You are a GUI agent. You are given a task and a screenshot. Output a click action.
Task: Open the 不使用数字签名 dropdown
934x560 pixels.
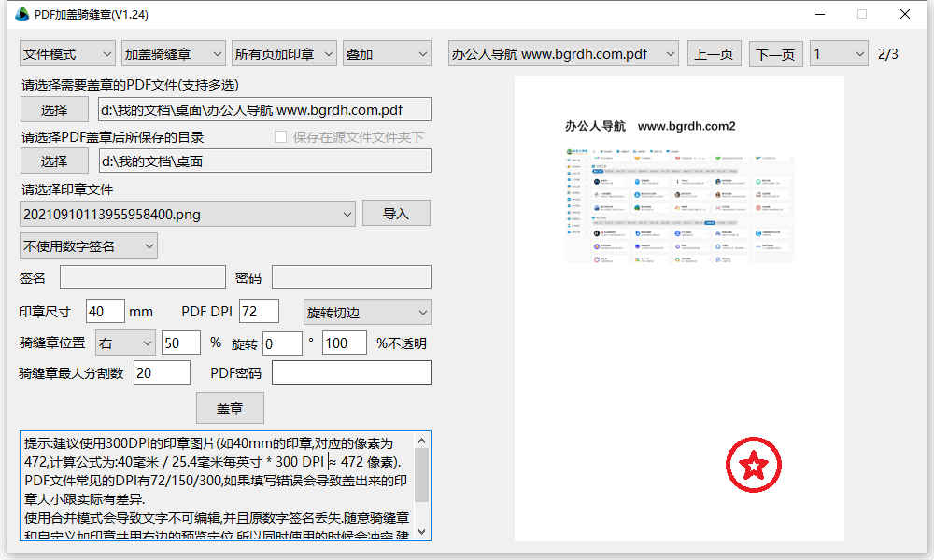[x=89, y=245]
